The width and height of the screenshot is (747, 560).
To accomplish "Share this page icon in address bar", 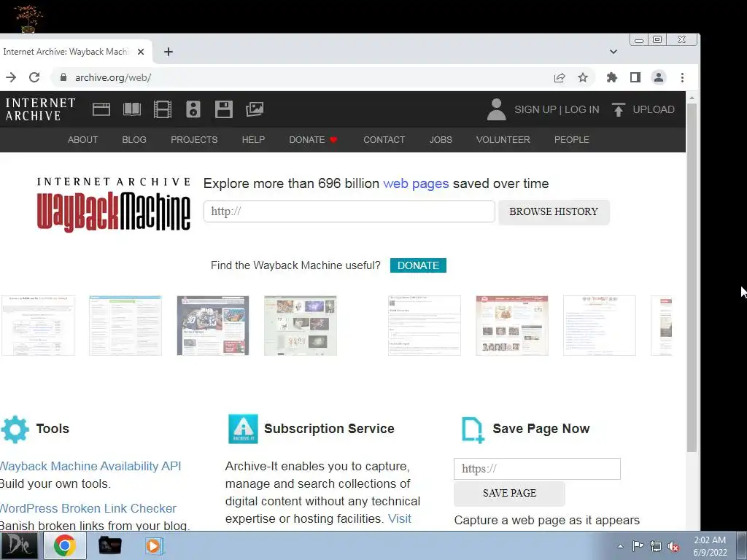I will [560, 77].
